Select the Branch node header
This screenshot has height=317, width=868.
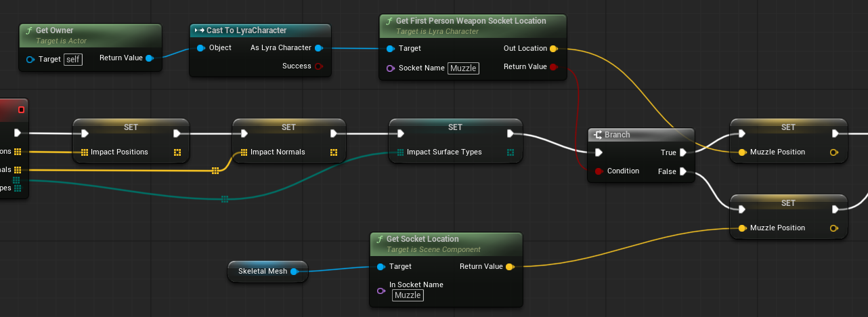coord(641,135)
